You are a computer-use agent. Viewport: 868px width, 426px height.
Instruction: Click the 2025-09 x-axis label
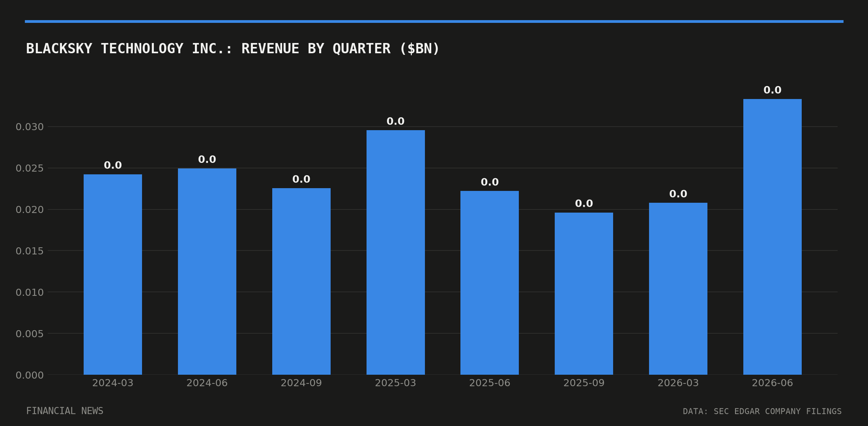pos(584,383)
